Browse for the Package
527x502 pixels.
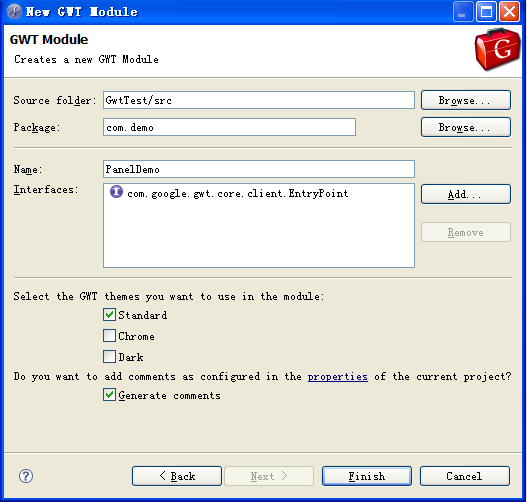tap(466, 127)
